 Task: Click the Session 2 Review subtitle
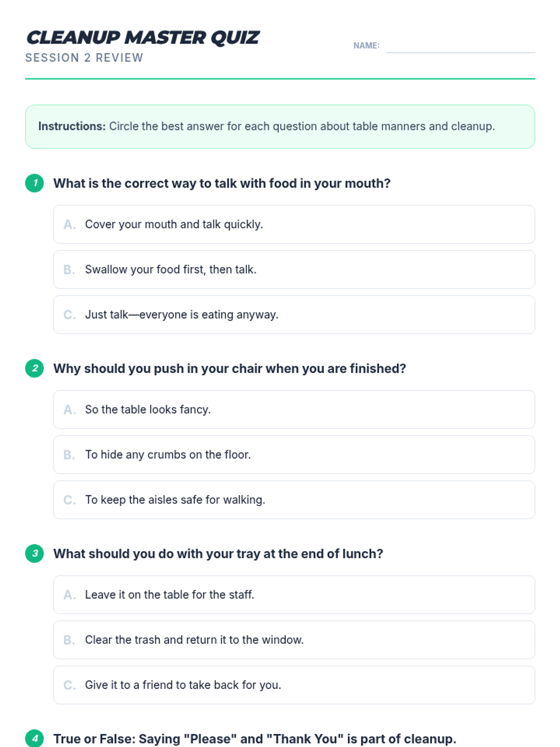(x=84, y=58)
